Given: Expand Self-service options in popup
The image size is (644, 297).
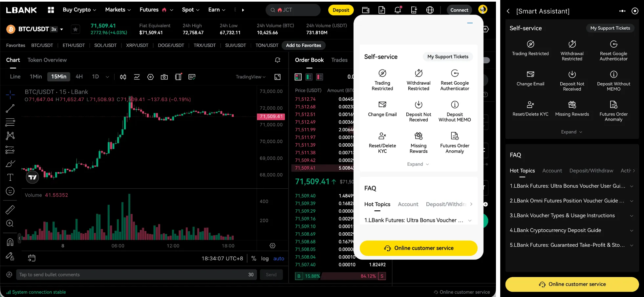Looking at the screenshot, I should (x=418, y=164).
